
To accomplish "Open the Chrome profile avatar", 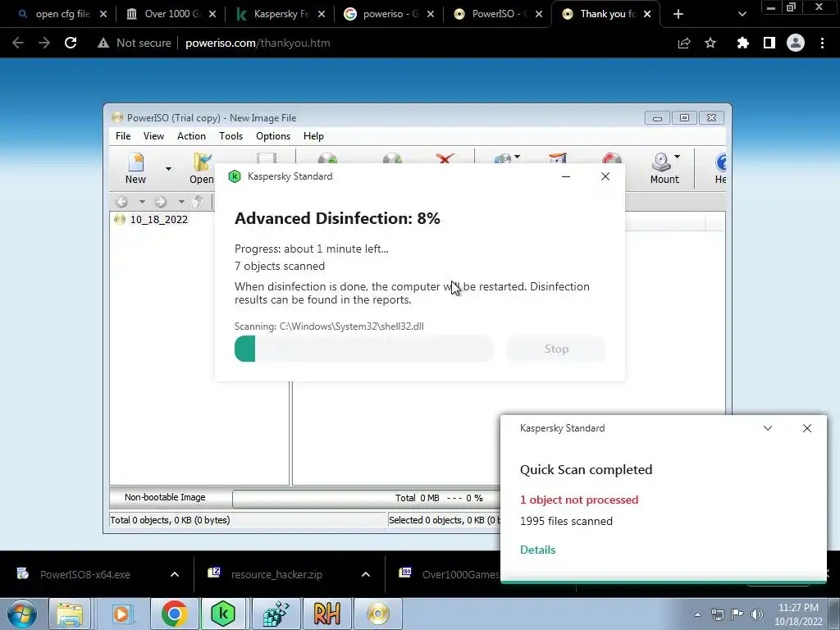I will click(x=796, y=43).
